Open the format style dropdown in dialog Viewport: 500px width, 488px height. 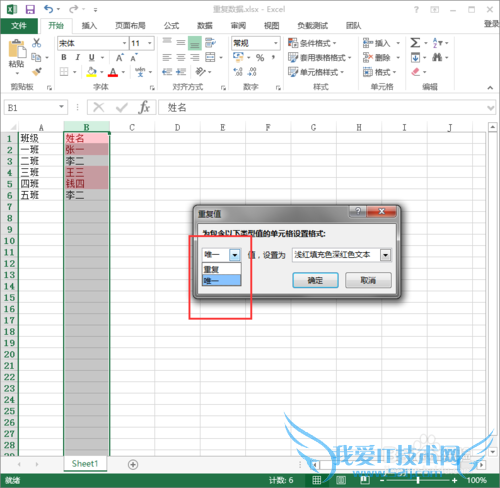[386, 255]
